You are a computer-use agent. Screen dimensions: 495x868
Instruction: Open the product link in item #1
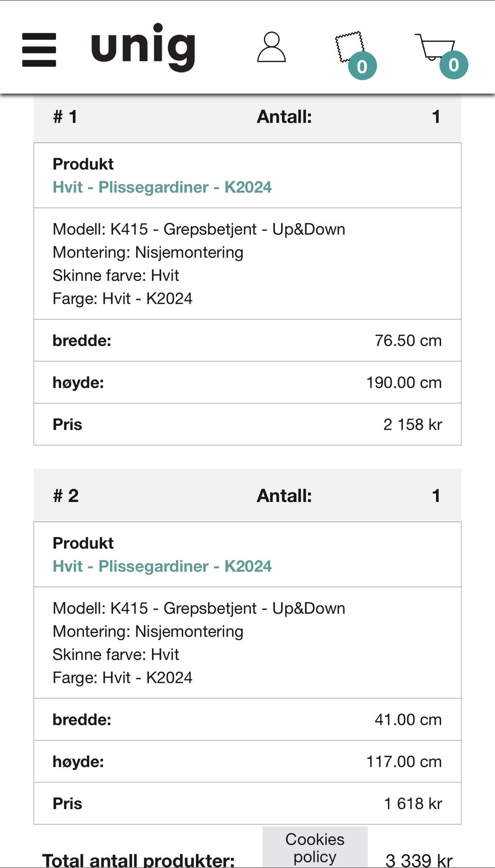click(x=162, y=187)
